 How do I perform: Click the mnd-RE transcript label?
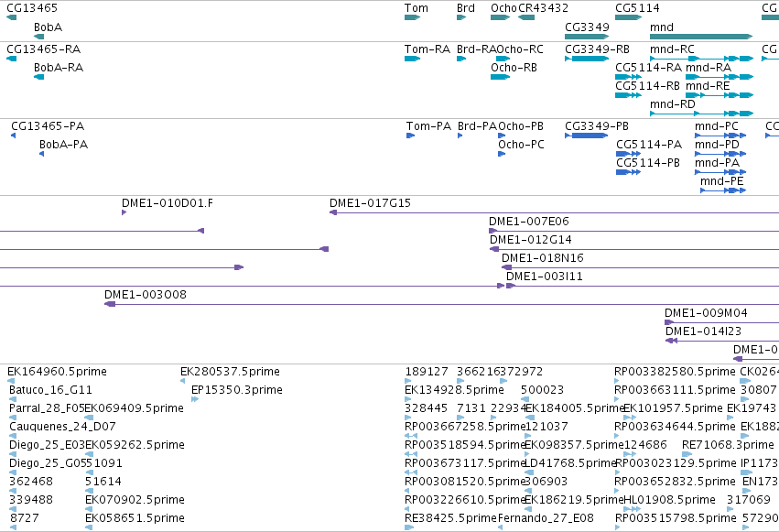(x=708, y=86)
